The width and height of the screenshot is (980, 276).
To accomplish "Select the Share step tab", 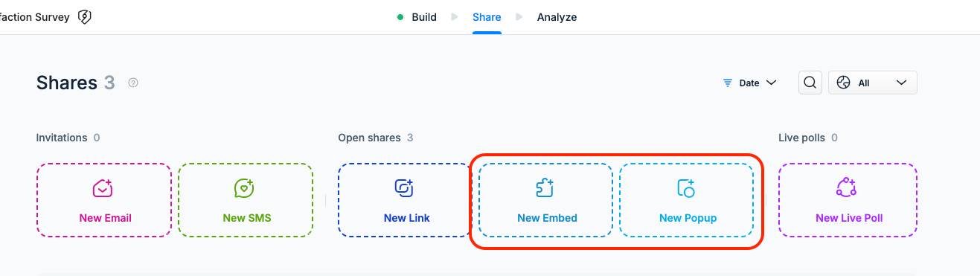I will click(x=487, y=17).
